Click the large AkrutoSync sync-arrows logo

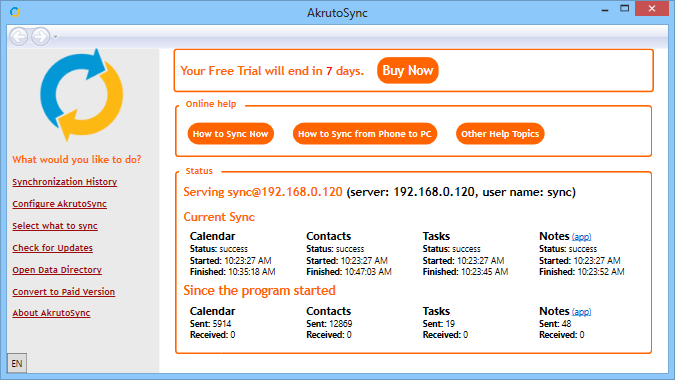pos(82,95)
